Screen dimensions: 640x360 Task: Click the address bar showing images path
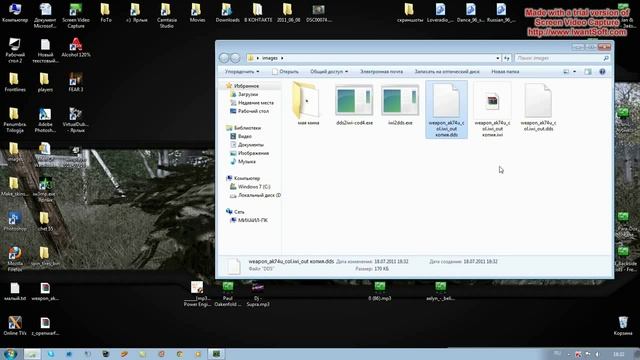tap(373, 58)
